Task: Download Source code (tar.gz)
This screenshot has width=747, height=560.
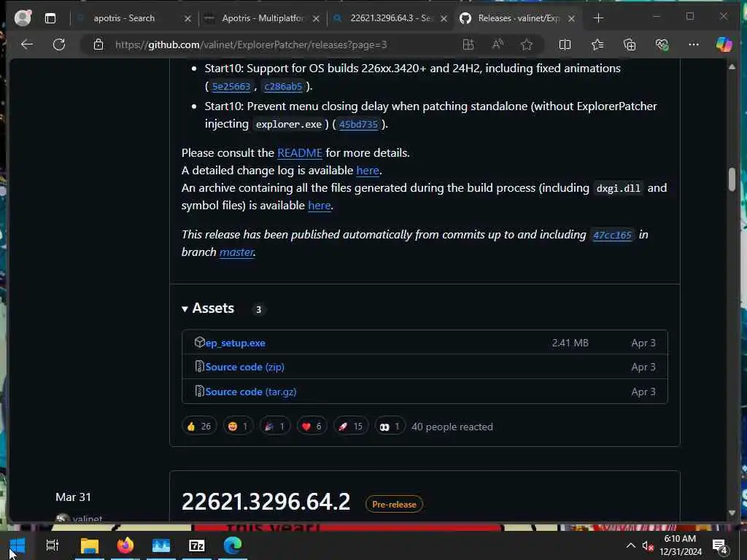Action: [251, 392]
